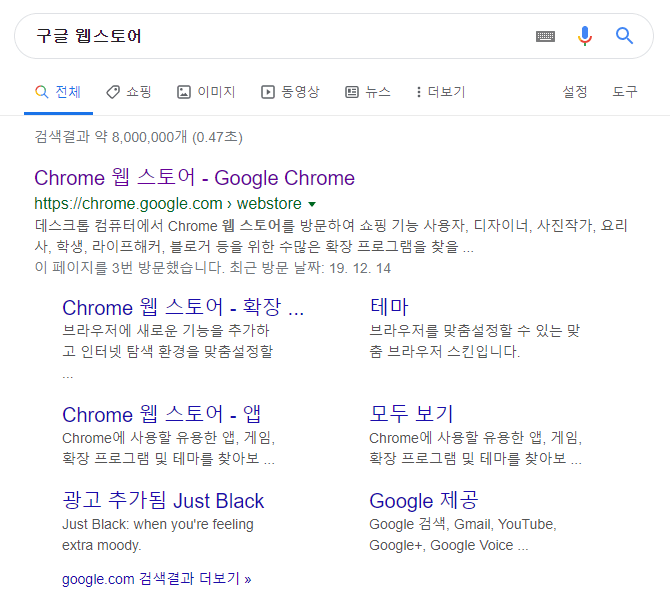Click google.com 검색결과 더보기 link
This screenshot has width=670, height=603.
point(156,579)
